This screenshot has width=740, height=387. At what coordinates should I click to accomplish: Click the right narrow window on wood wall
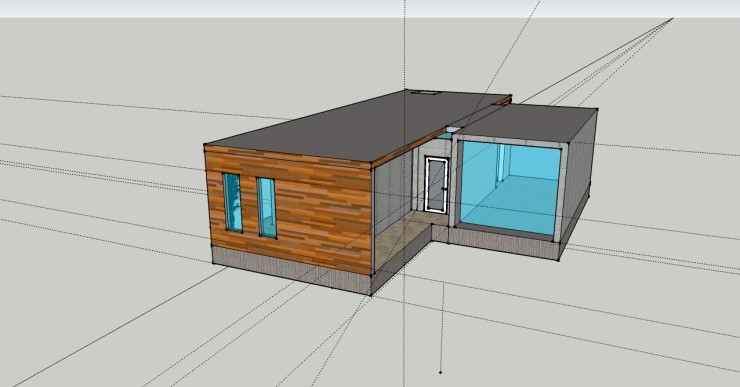pyautogui.click(x=267, y=207)
